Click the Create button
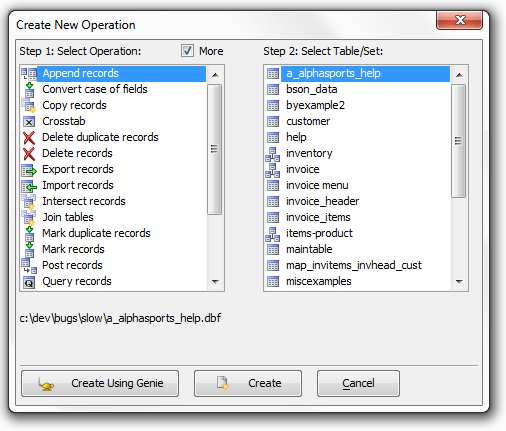This screenshot has height=431, width=506. click(248, 383)
